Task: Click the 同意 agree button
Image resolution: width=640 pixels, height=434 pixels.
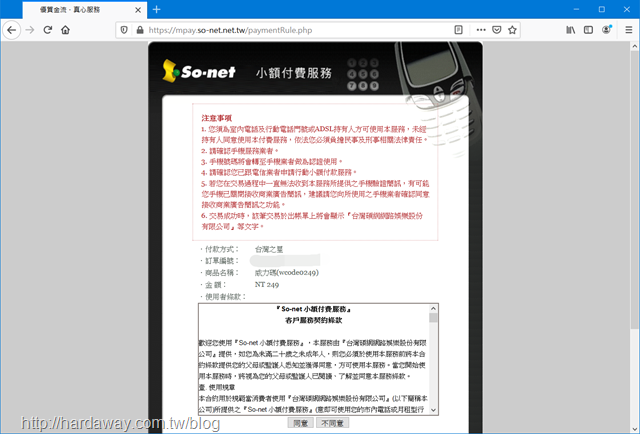Action: click(301, 423)
